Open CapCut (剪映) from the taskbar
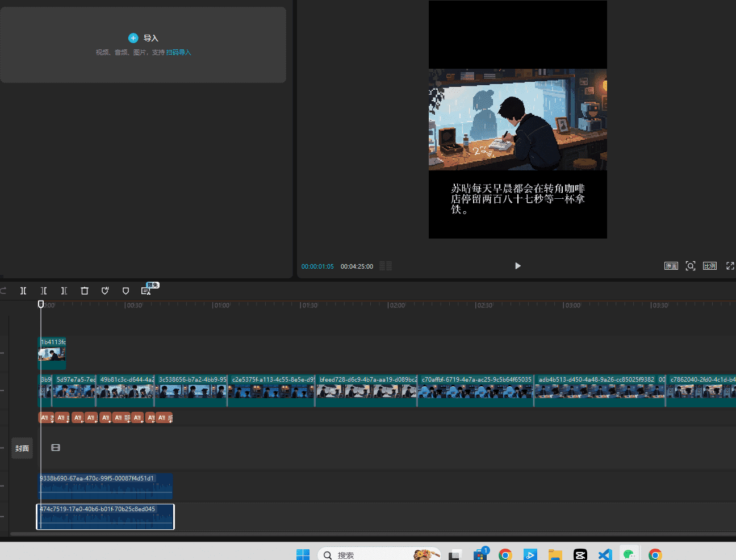 (x=580, y=555)
